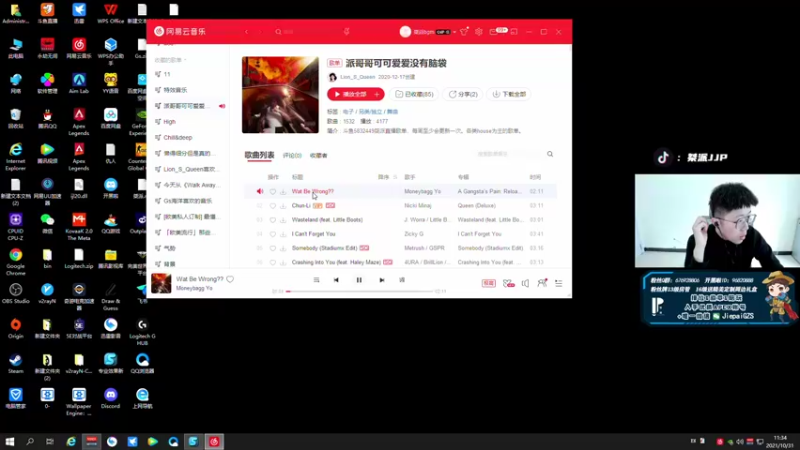Like the song Somebody (Stadiumx Edit)
Viewport: 800px width, 450px height.
click(273, 248)
